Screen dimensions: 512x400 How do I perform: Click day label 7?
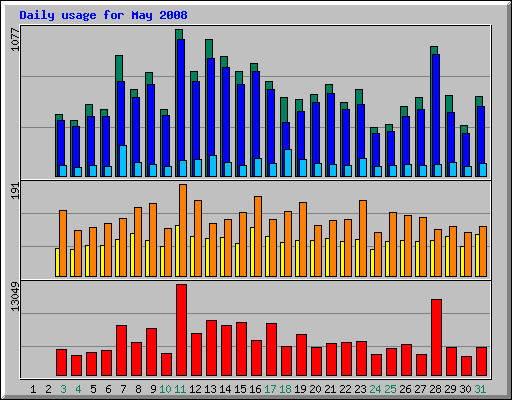pos(123,389)
